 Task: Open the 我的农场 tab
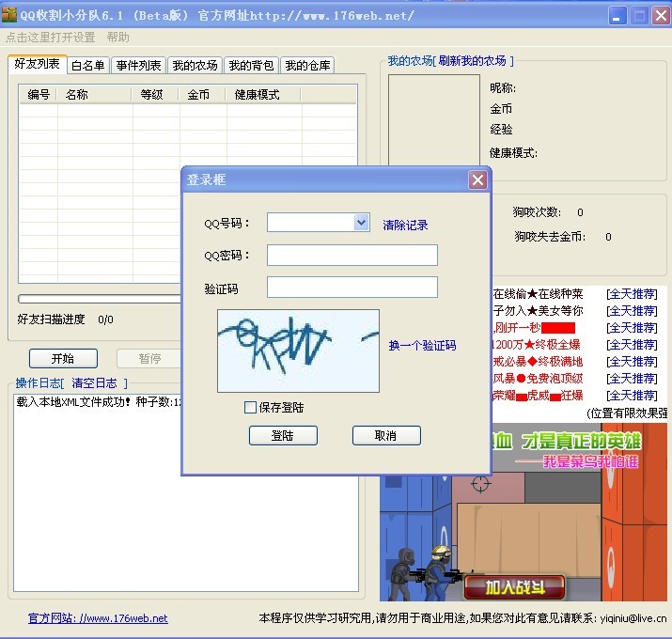(195, 66)
